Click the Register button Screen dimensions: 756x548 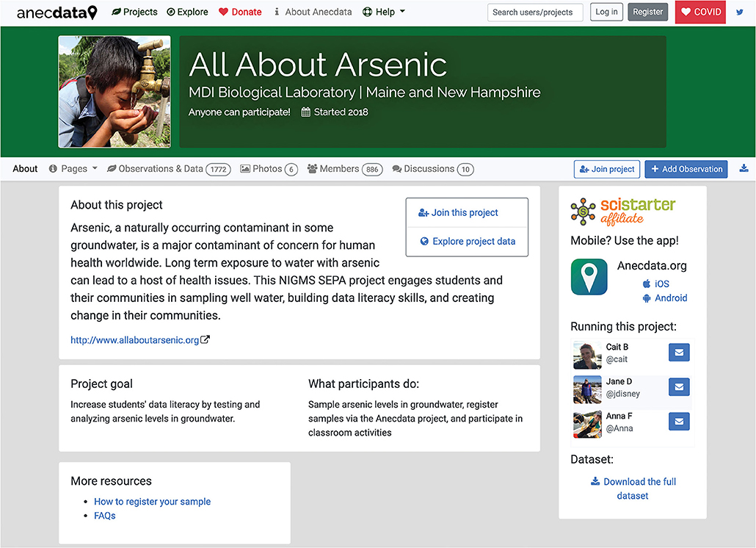point(648,12)
